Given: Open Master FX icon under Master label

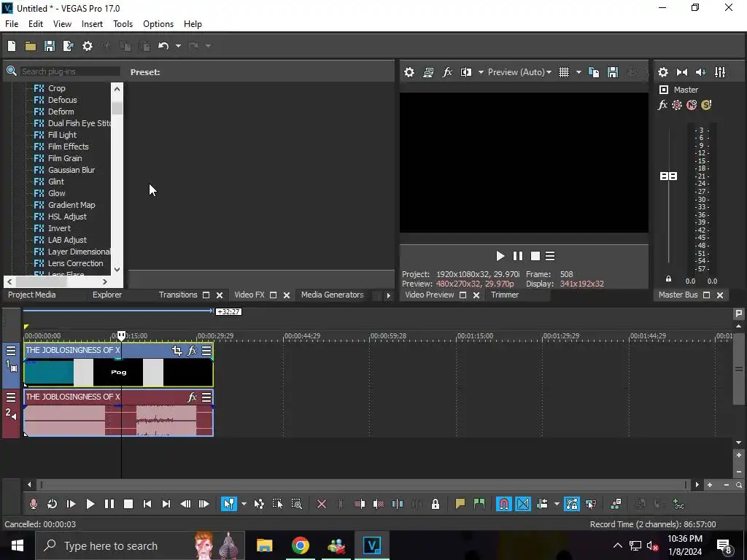Looking at the screenshot, I should [662, 105].
